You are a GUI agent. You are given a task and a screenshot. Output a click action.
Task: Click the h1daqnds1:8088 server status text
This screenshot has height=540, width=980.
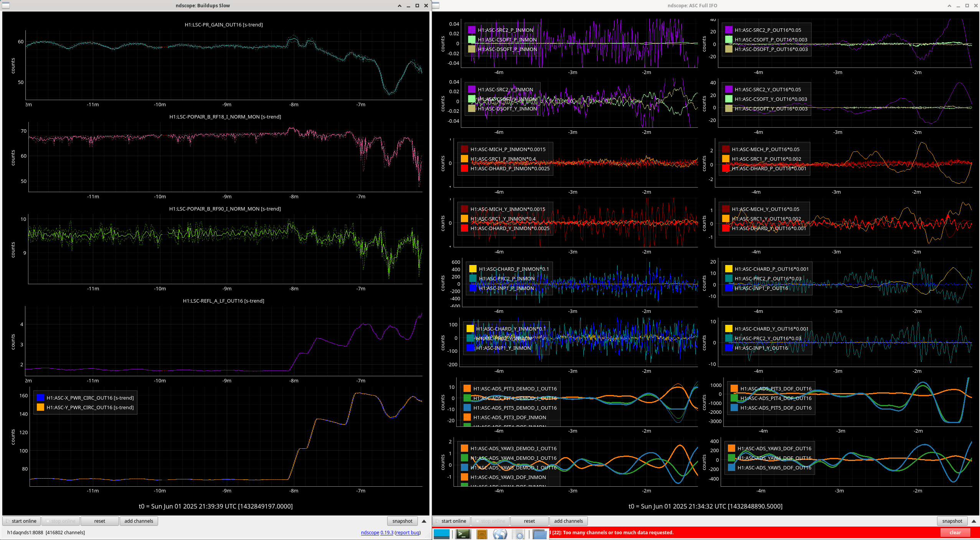46,532
